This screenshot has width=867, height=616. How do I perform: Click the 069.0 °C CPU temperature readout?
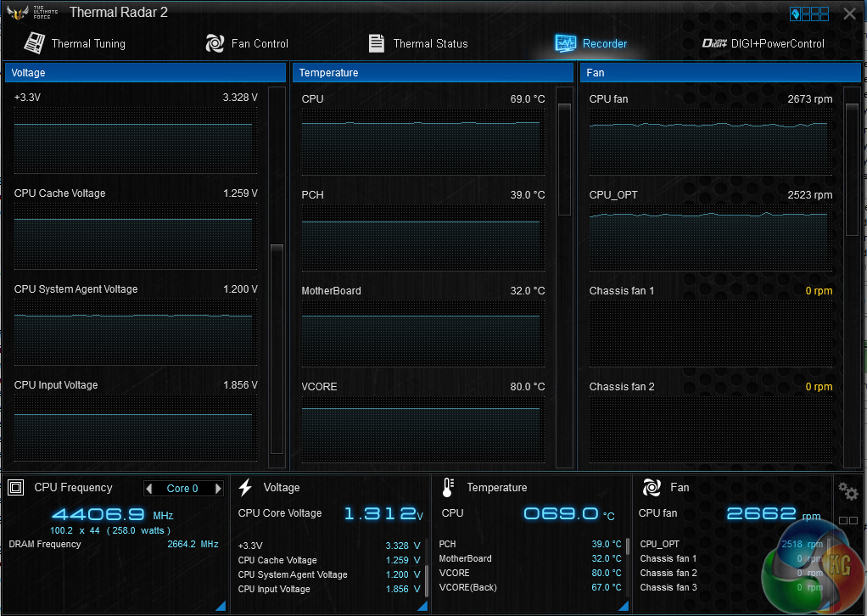pyautogui.click(x=569, y=514)
